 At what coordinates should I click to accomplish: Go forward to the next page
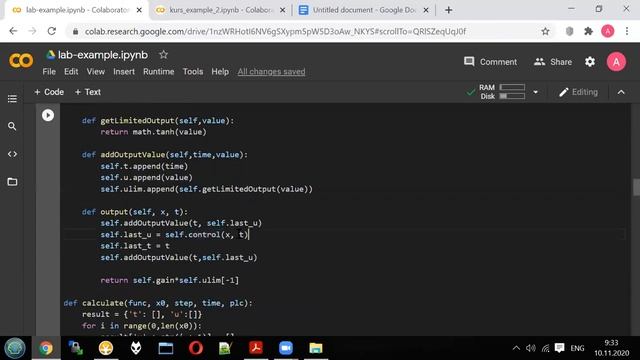coord(32,31)
